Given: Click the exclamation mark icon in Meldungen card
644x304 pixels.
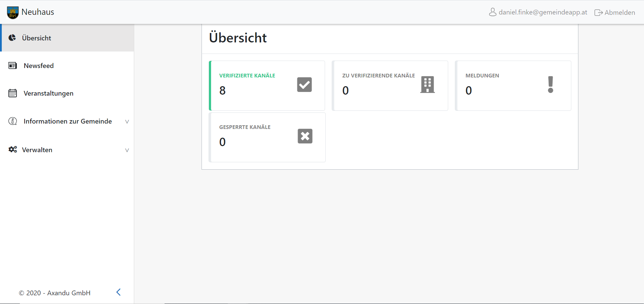Looking at the screenshot, I should click(x=550, y=85).
